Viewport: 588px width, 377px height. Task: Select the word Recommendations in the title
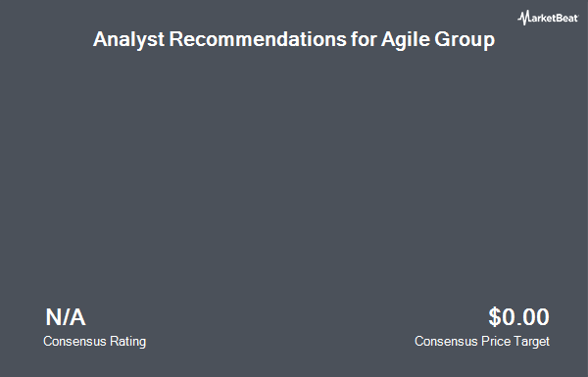coord(258,38)
